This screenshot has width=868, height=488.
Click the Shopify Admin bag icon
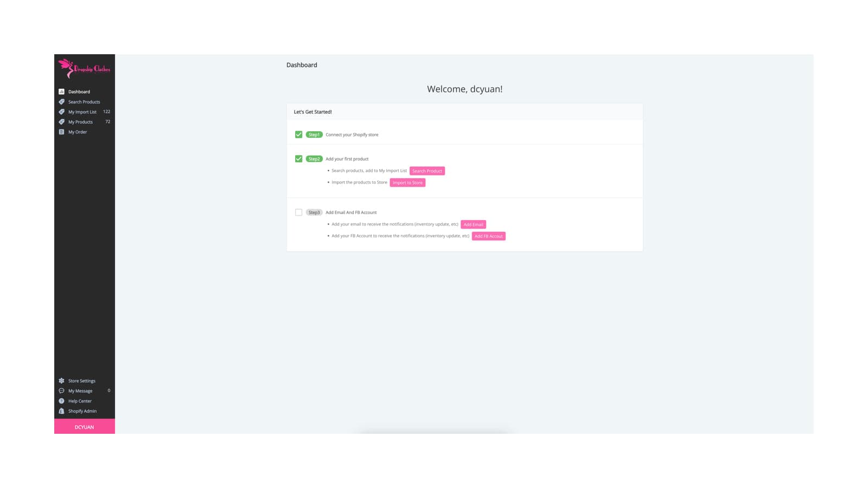click(x=61, y=411)
